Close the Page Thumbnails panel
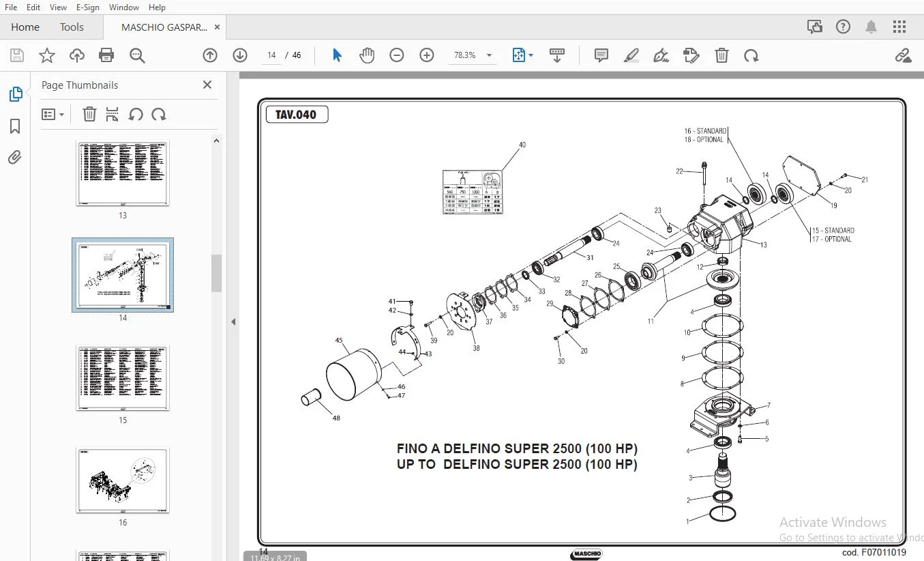Screen dimensions: 924x561 207,85
